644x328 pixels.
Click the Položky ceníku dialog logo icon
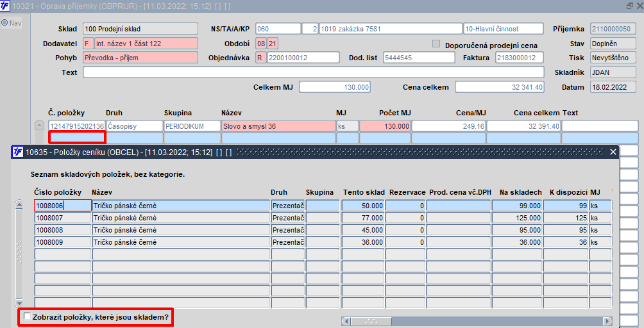(x=18, y=152)
